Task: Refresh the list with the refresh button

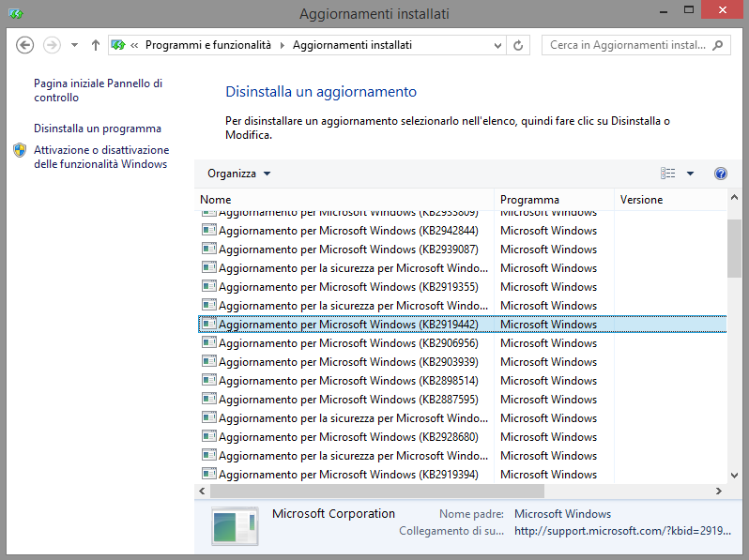Action: point(518,45)
